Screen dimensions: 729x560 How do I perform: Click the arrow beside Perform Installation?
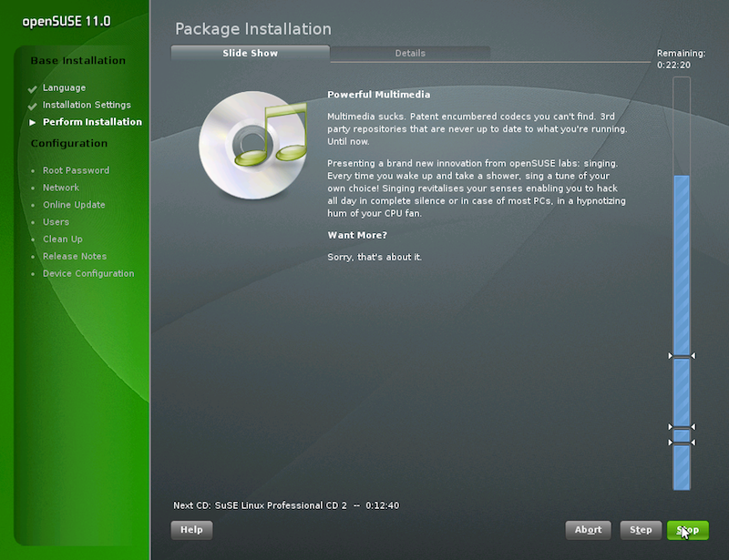point(33,122)
